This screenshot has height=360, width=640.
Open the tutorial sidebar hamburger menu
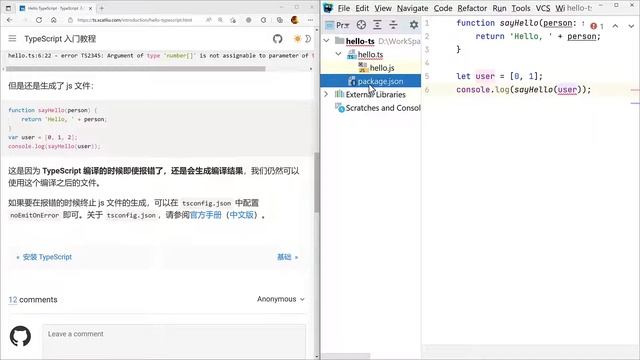[12, 38]
